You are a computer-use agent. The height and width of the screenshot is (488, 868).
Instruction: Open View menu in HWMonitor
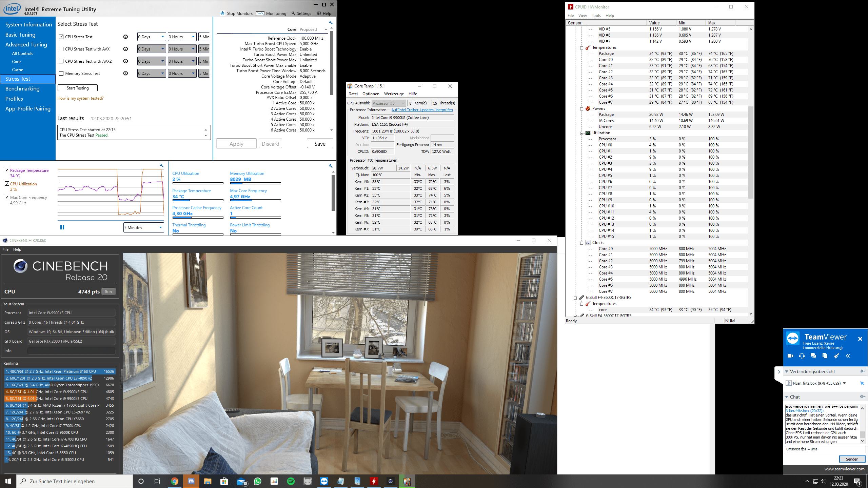click(583, 16)
